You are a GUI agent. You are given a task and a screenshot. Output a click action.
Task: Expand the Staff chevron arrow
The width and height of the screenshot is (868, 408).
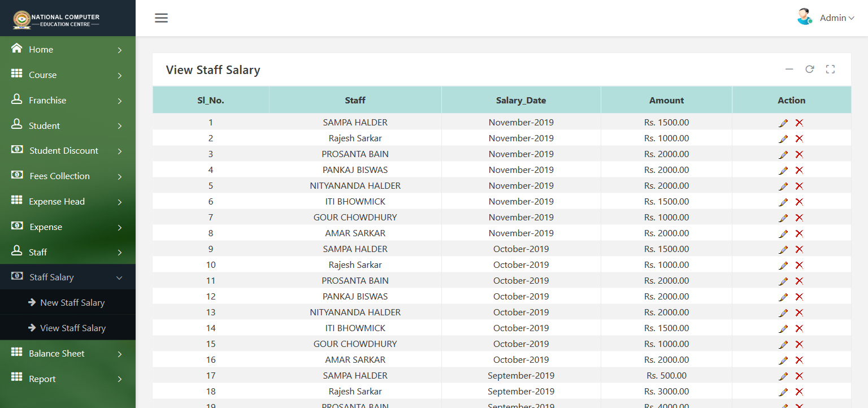(119, 253)
